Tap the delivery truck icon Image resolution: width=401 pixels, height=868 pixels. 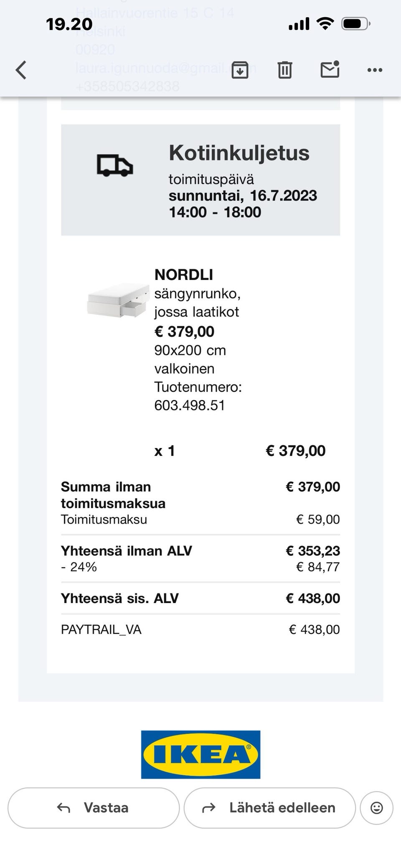[115, 166]
